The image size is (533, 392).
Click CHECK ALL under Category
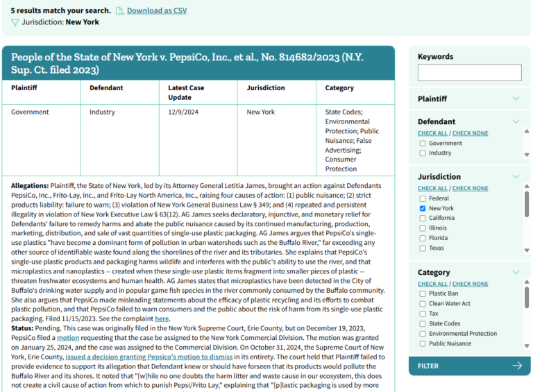point(432,284)
